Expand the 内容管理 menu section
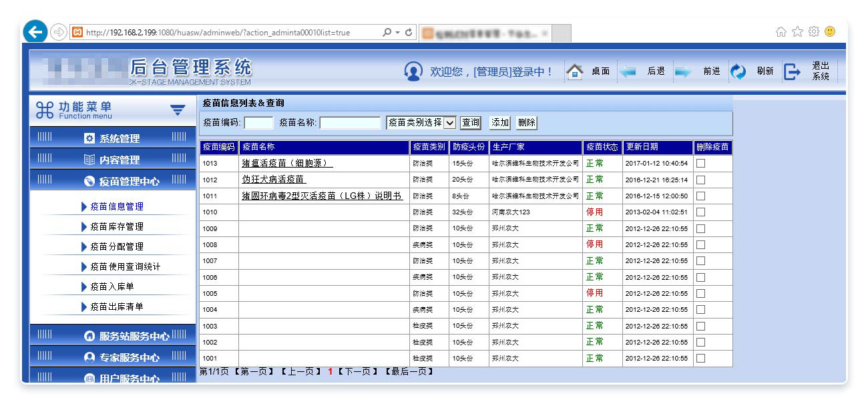Image resolution: width=868 pixels, height=406 pixels. [x=113, y=160]
